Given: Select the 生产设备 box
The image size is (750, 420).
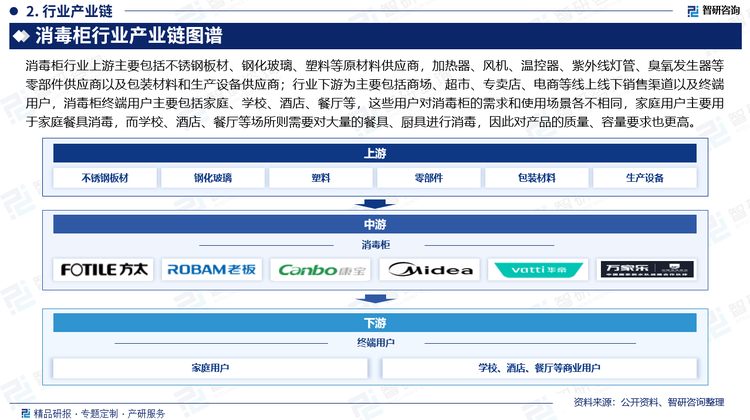Looking at the screenshot, I should coord(645,178).
